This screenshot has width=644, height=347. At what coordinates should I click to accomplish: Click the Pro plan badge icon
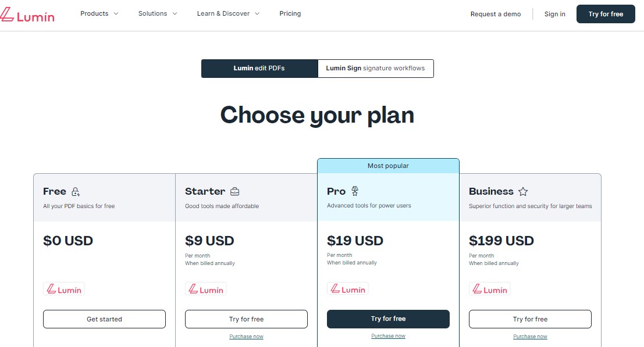point(355,191)
